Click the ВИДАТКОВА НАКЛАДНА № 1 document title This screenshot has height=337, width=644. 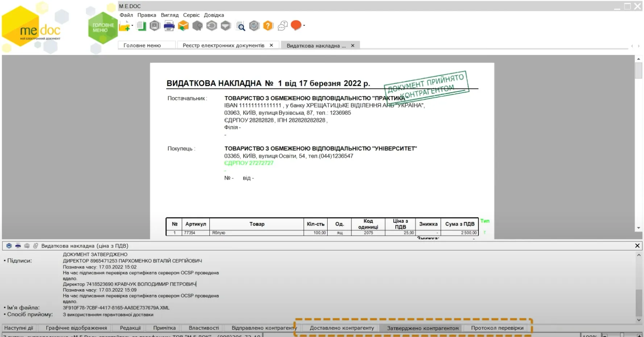(268, 83)
